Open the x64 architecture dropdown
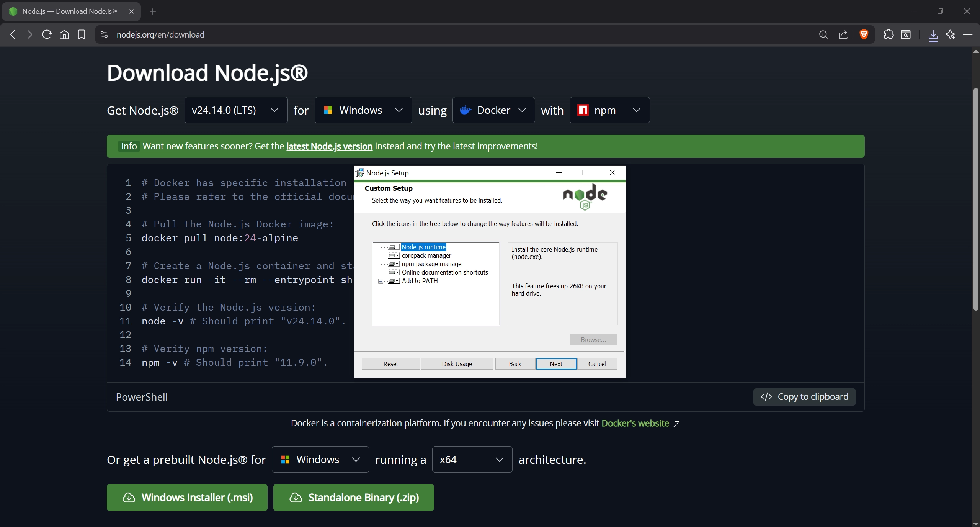The image size is (980, 527). pyautogui.click(x=471, y=459)
